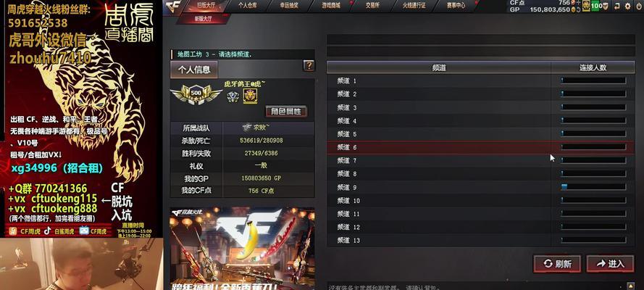Click the plus icon beside CF points

pos(578,2)
